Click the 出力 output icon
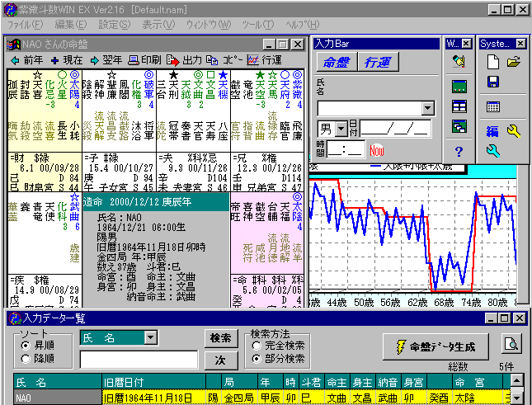 click(x=172, y=60)
